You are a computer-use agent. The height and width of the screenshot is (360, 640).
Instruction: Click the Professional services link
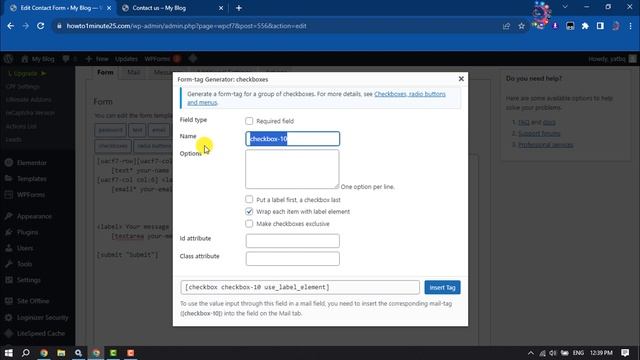546,144
